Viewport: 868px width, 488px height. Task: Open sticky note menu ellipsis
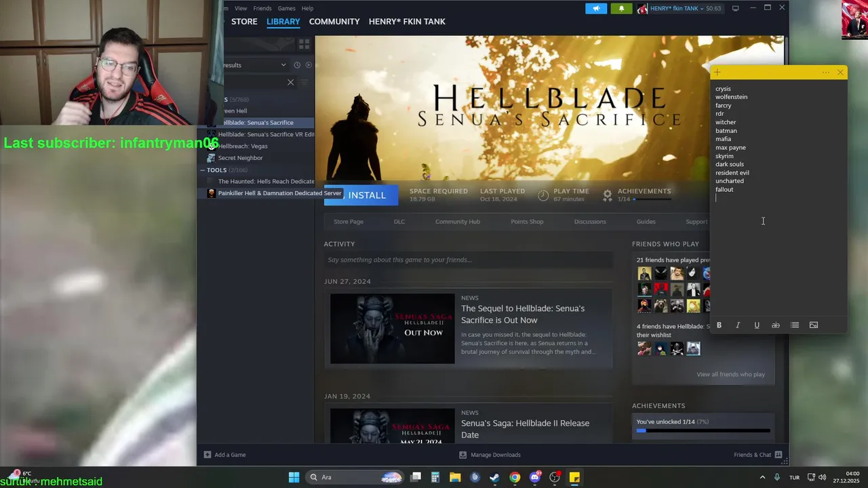[825, 73]
